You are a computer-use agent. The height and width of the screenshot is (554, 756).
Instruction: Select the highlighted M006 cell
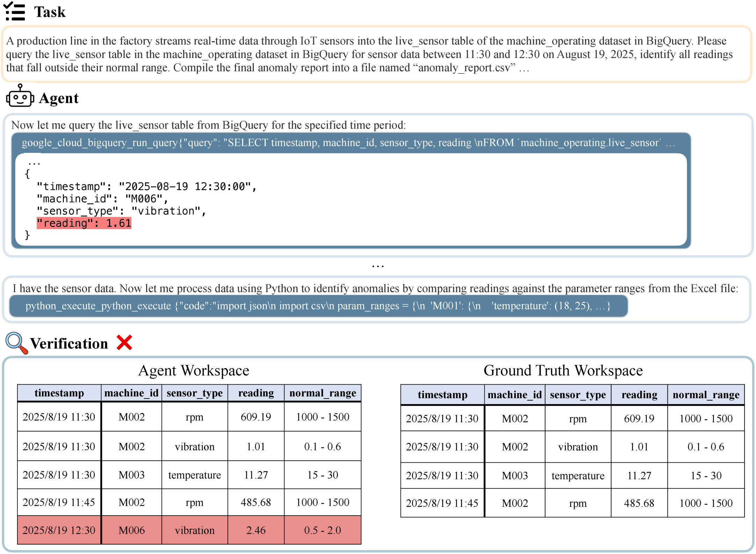click(x=131, y=530)
